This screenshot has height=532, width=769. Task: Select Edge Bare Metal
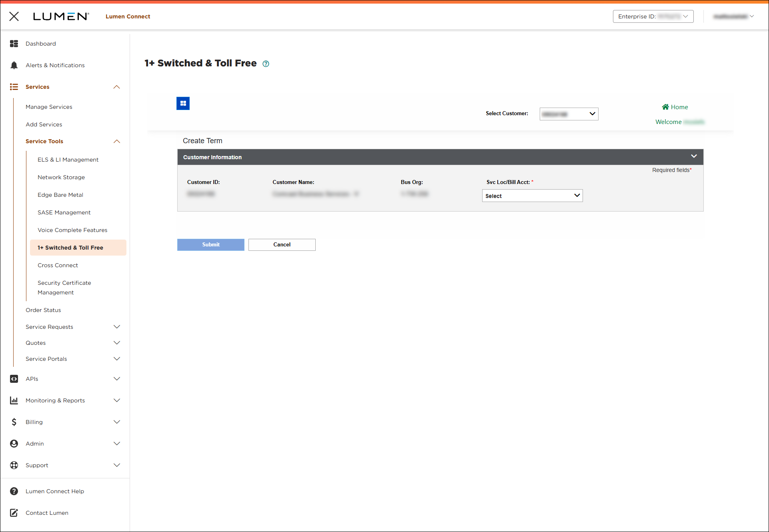(x=60, y=195)
